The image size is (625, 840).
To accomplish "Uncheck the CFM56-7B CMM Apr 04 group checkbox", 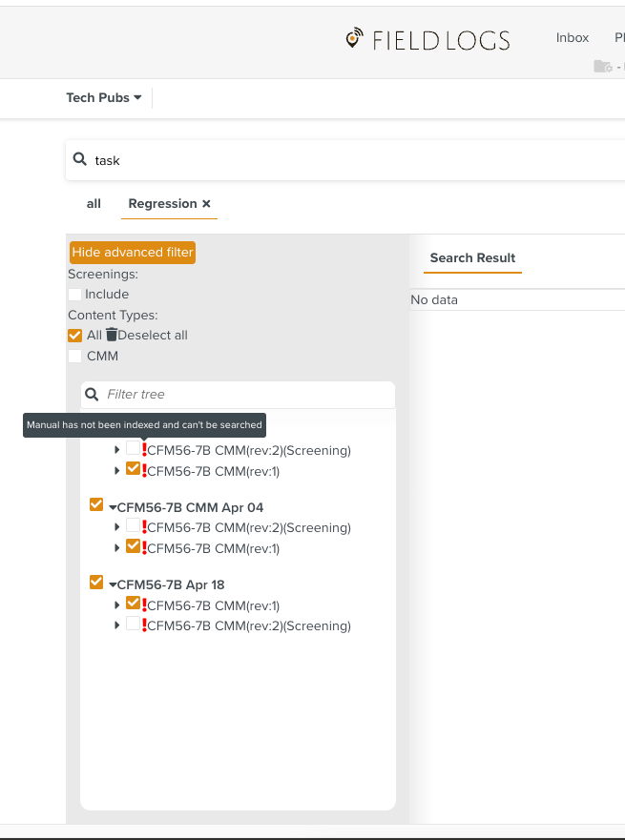I will tap(95, 505).
